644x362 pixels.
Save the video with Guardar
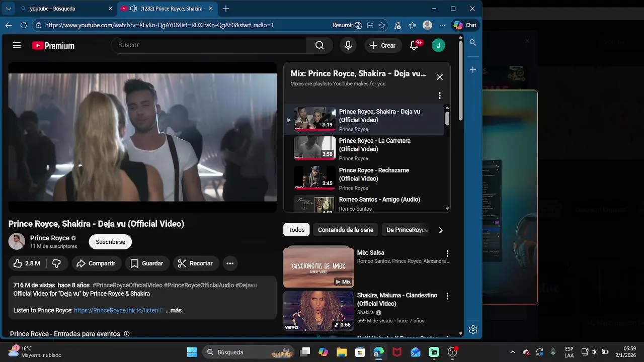tap(147, 263)
